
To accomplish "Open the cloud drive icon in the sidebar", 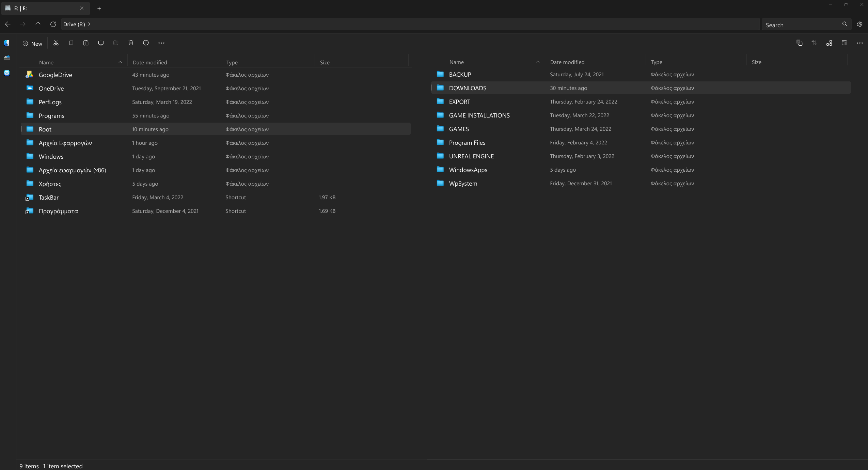I will (7, 58).
